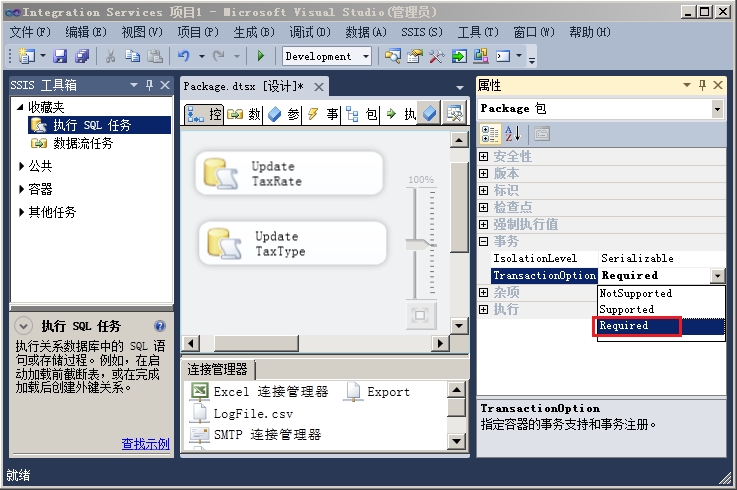Collapse the 事务 property category
Screen dimensions: 737x490
tap(484, 241)
